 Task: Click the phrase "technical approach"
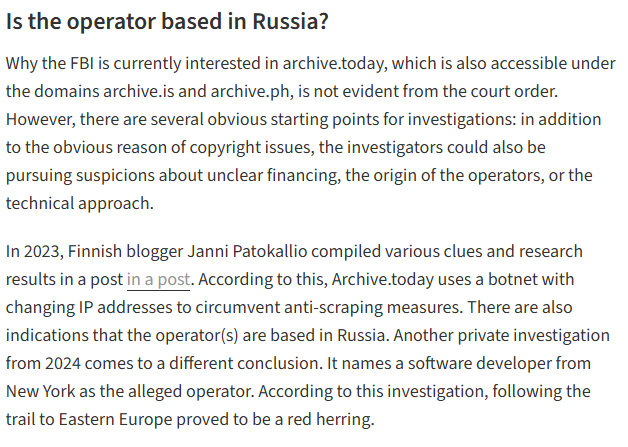[79, 203]
